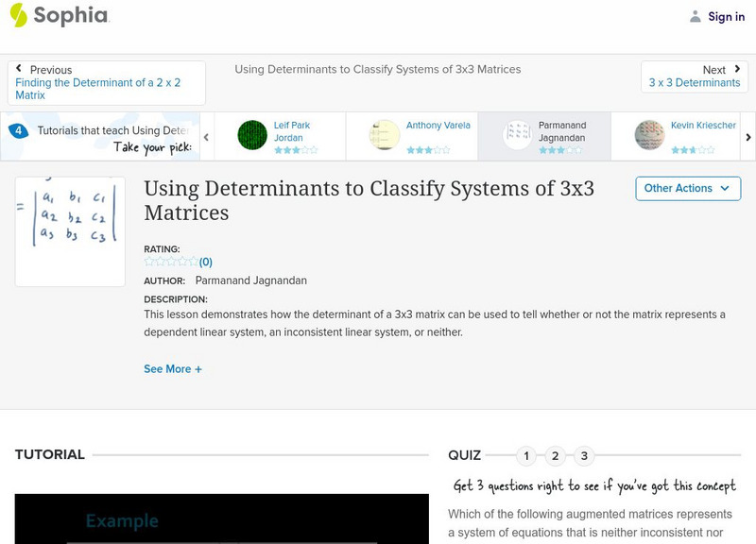The width and height of the screenshot is (756, 544).
Task: Click author name Parmanand Jagnandan
Action: pyautogui.click(x=250, y=280)
